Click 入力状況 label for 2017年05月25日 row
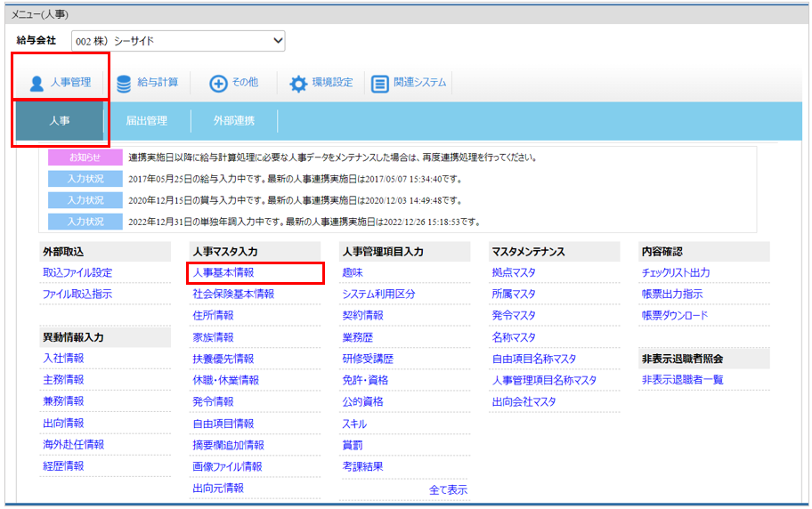Viewport: 812px width, 509px height. 85,179
